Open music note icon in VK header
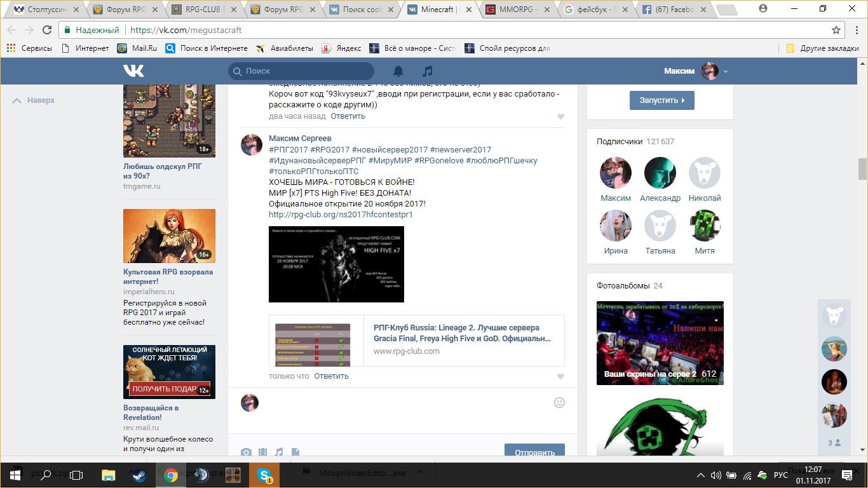This screenshot has height=488, width=868. click(x=428, y=71)
